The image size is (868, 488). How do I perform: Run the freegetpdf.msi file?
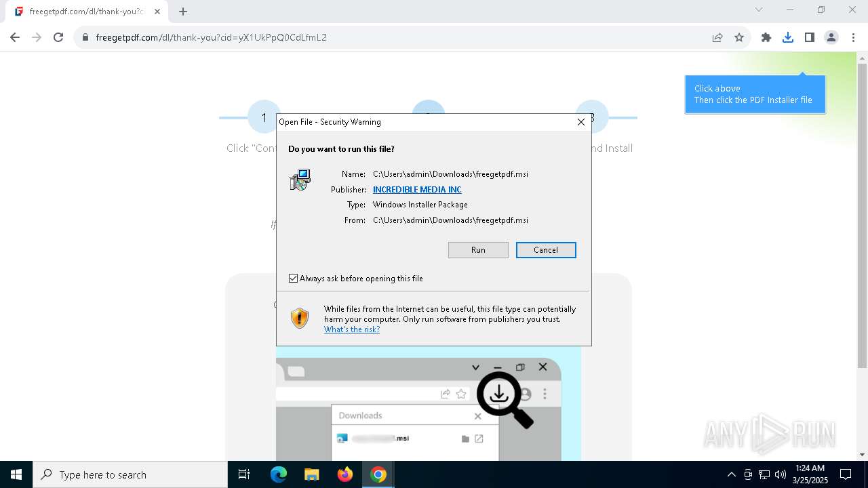click(x=478, y=250)
